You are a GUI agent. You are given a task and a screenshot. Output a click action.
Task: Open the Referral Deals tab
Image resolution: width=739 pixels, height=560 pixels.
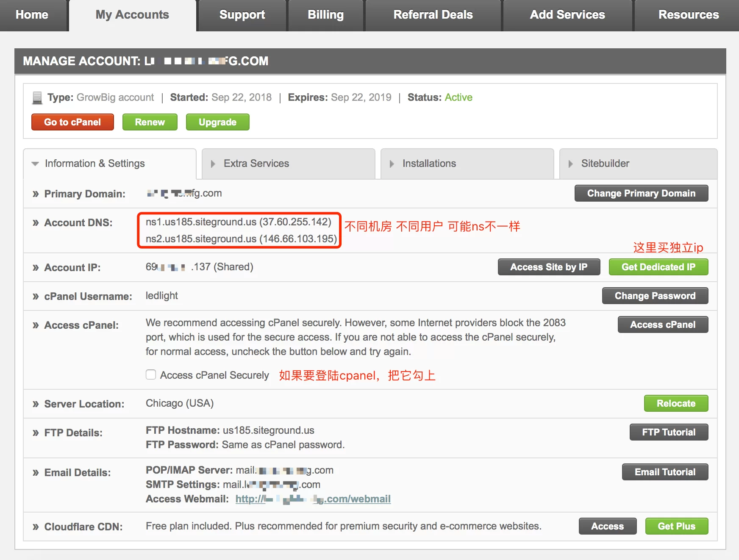[433, 15]
